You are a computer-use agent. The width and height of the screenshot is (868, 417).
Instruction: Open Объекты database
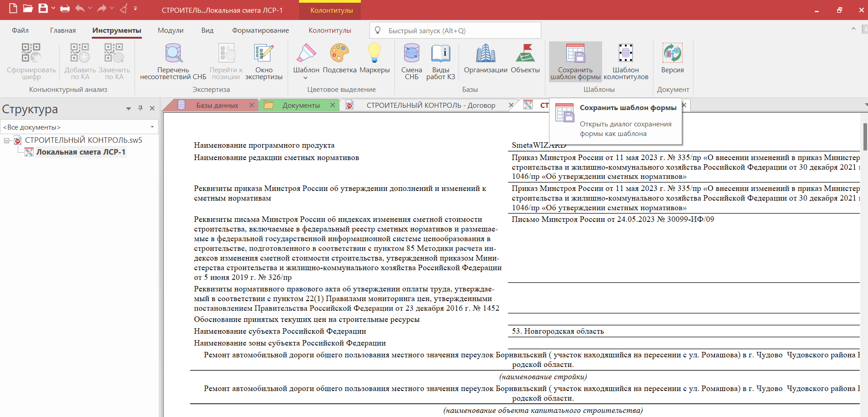(525, 58)
